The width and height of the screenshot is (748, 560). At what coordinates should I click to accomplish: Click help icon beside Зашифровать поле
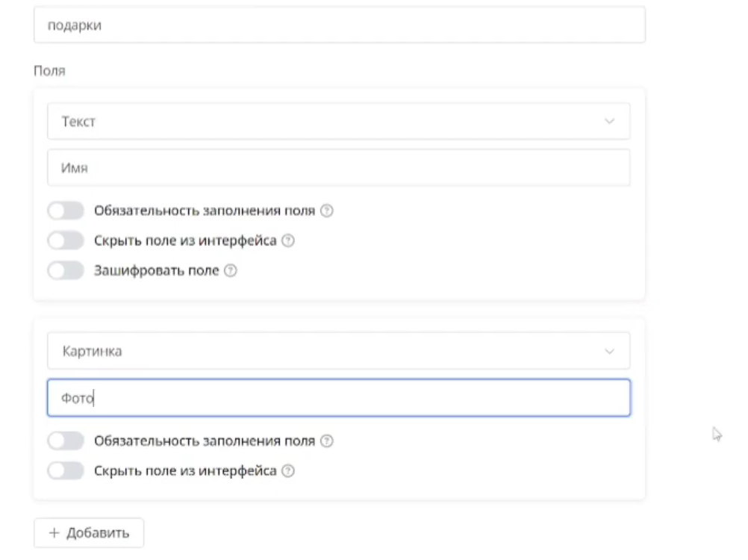click(231, 271)
